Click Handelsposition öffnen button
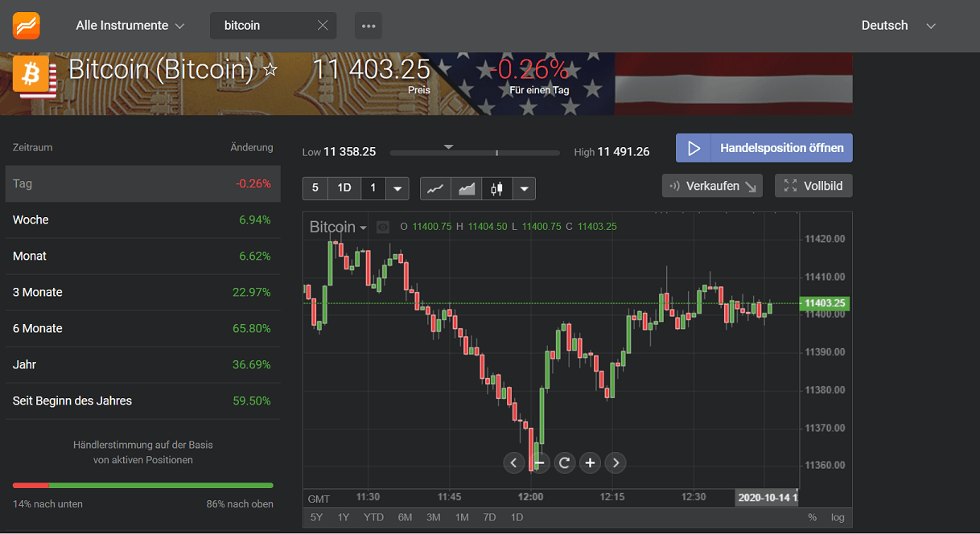 click(764, 148)
